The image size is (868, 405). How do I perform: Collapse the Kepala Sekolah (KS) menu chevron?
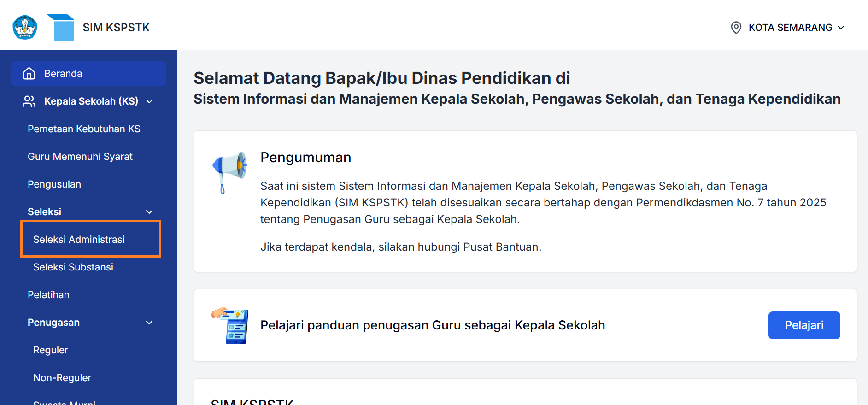[149, 101]
